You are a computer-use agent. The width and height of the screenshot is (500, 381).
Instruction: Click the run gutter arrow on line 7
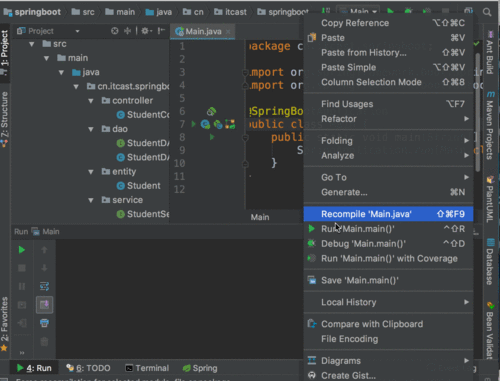193,124
